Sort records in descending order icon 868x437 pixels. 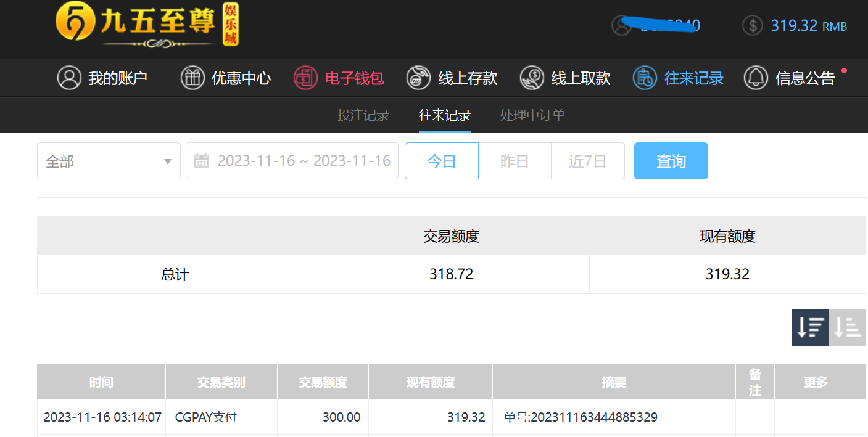pyautogui.click(x=811, y=327)
